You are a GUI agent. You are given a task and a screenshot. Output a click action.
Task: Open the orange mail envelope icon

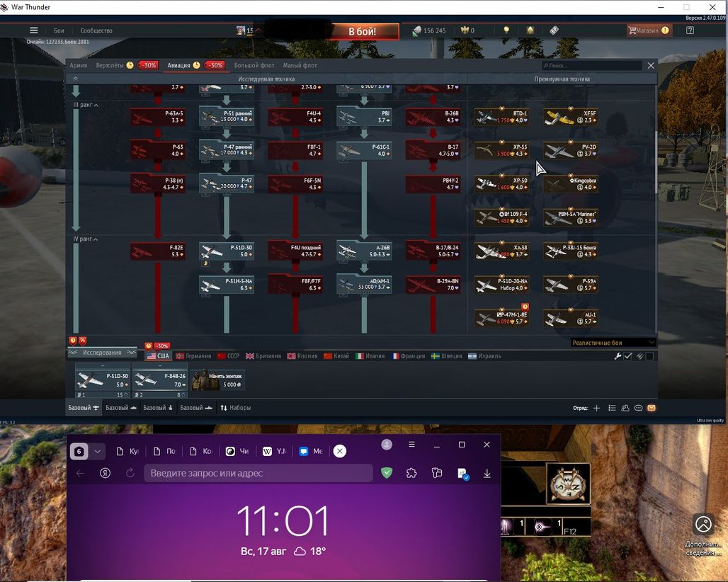[652, 408]
